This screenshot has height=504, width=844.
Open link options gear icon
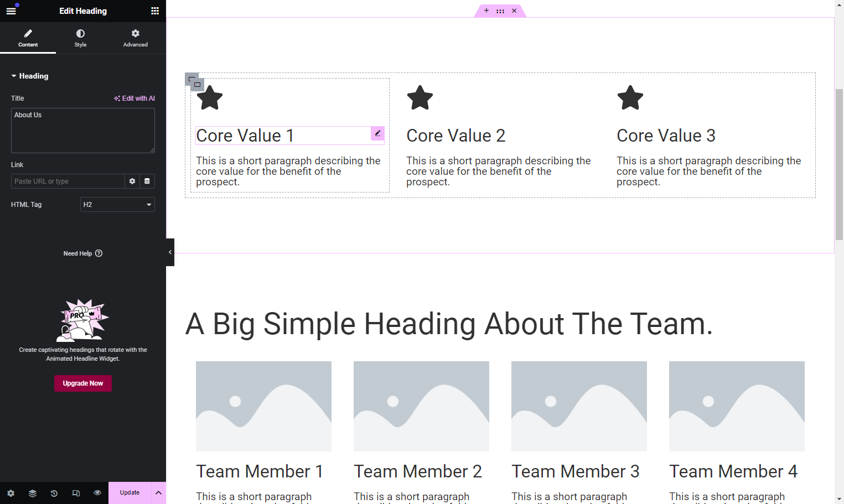point(132,181)
